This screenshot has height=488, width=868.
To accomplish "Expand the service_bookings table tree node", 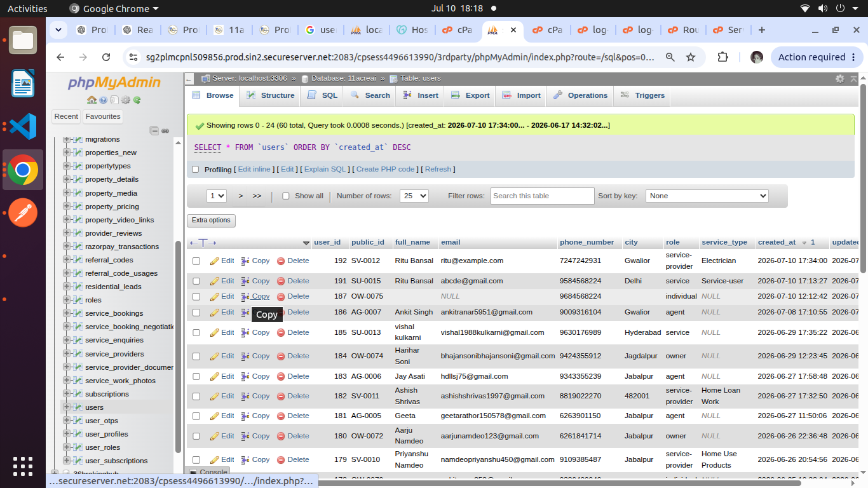I will (x=67, y=313).
